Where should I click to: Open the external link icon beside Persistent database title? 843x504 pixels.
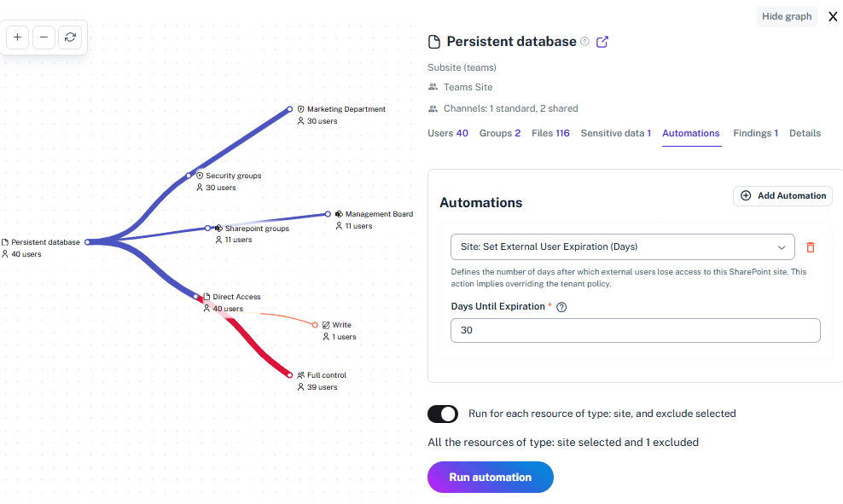(602, 42)
